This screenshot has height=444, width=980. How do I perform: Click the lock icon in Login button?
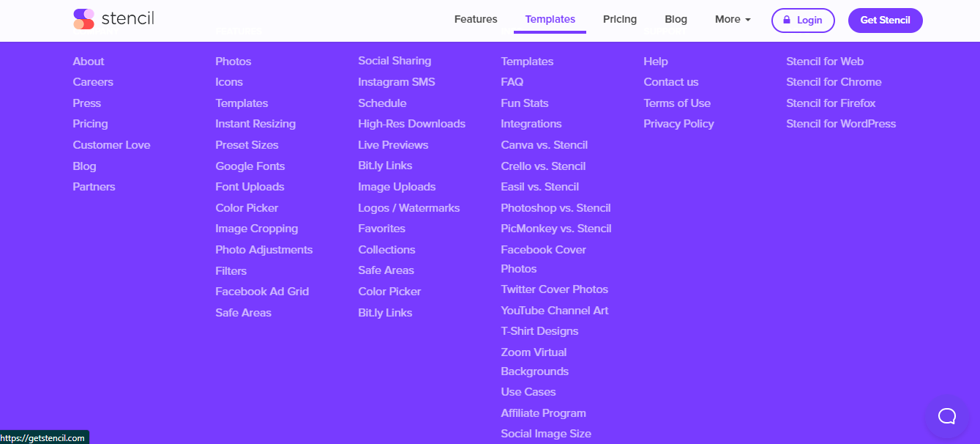pyautogui.click(x=787, y=21)
